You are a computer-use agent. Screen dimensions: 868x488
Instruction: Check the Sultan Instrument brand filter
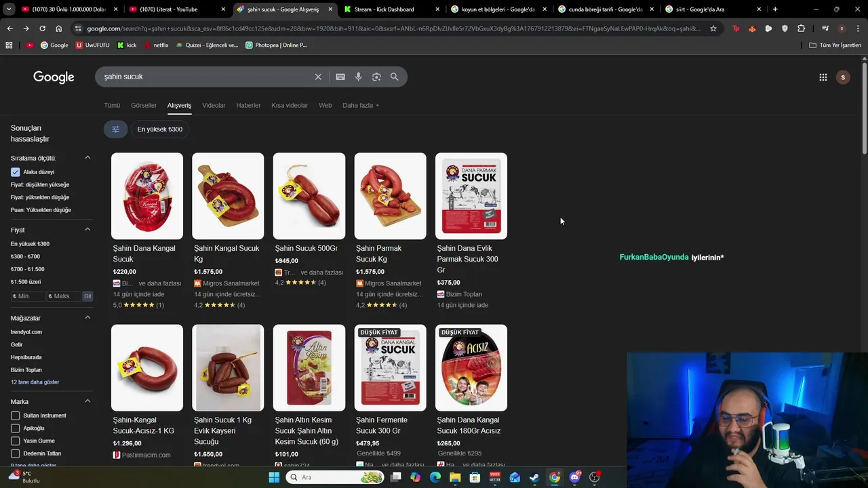[15, 415]
